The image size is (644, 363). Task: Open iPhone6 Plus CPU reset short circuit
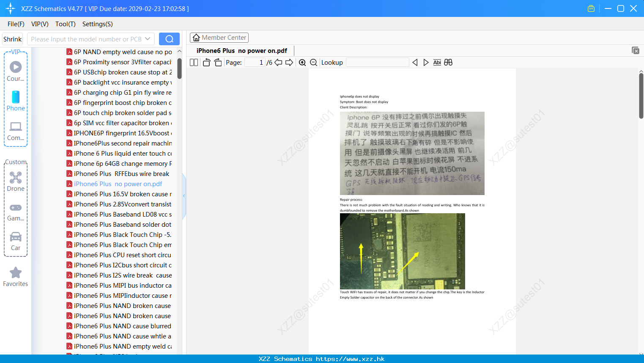[119, 255]
